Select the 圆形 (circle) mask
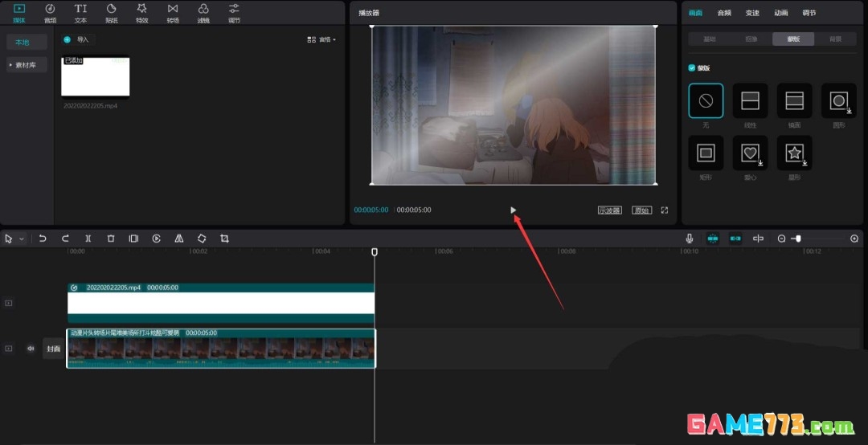The width and height of the screenshot is (868, 445). click(x=838, y=100)
